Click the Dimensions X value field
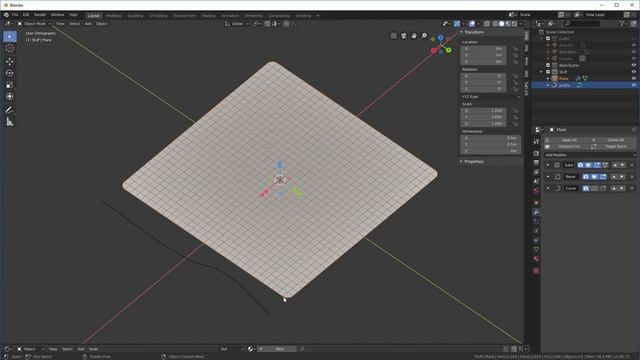Screen dimensions: 640x360 point(491,138)
